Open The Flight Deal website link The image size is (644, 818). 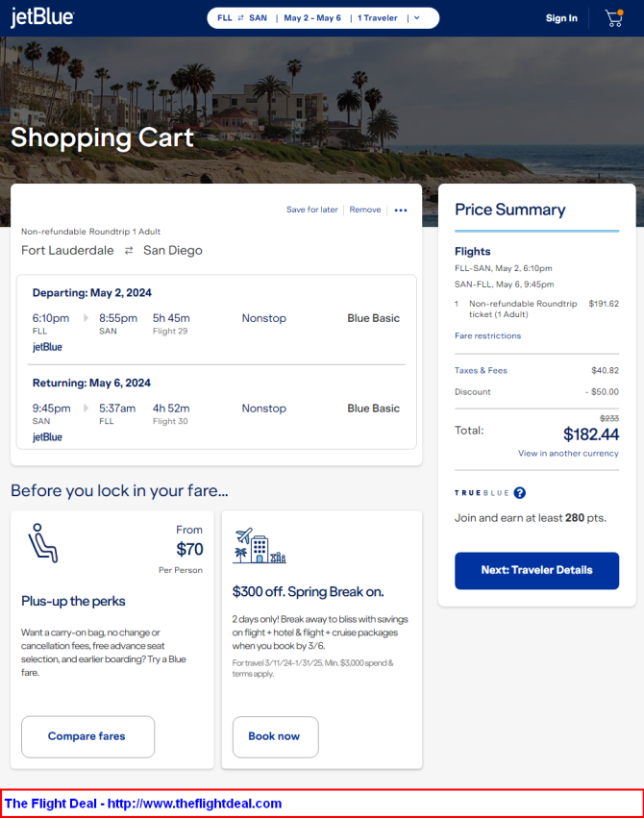(143, 804)
